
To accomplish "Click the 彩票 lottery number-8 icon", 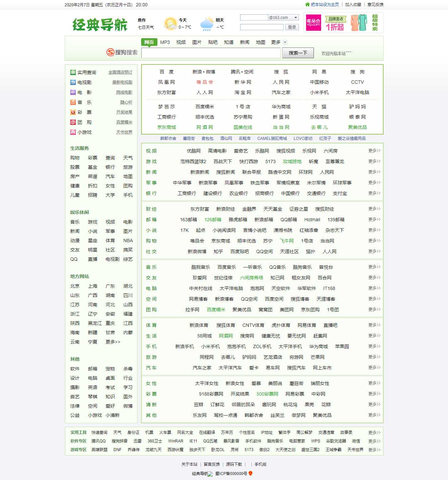I will click(73, 112).
